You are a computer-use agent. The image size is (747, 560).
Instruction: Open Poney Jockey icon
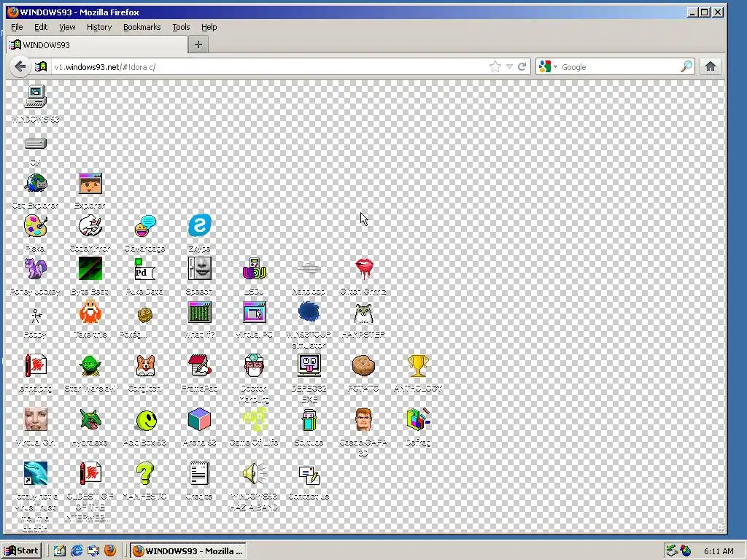(36, 269)
